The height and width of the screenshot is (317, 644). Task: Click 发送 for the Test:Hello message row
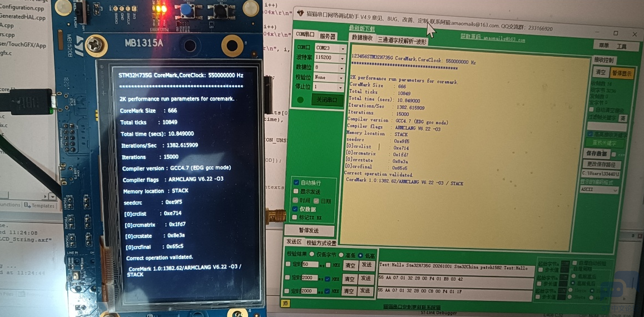tap(365, 266)
